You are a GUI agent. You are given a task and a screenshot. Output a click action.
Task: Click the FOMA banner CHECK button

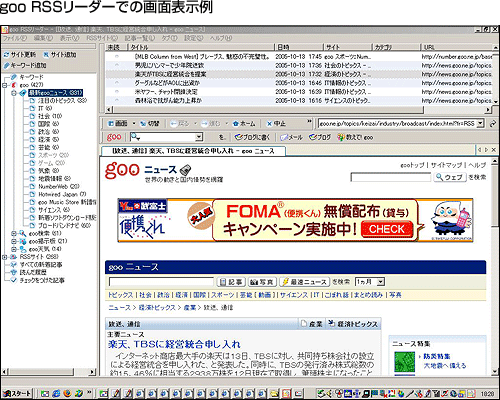coord(387,229)
